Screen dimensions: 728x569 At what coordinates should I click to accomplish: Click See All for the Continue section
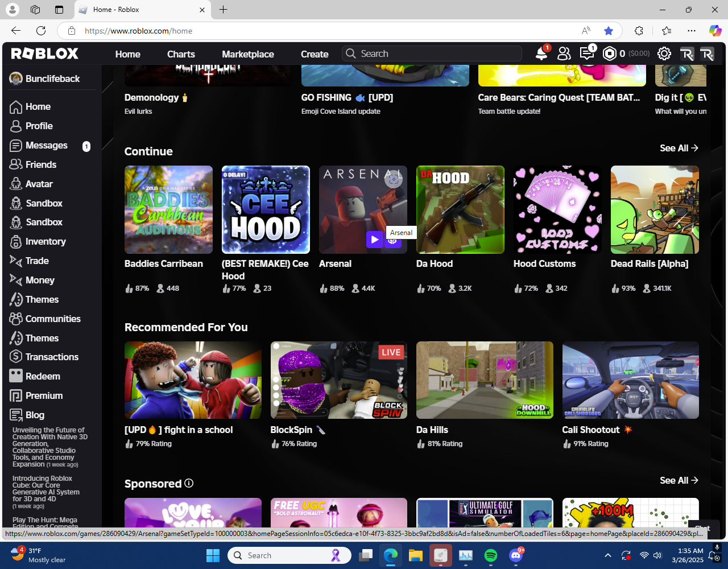point(679,148)
